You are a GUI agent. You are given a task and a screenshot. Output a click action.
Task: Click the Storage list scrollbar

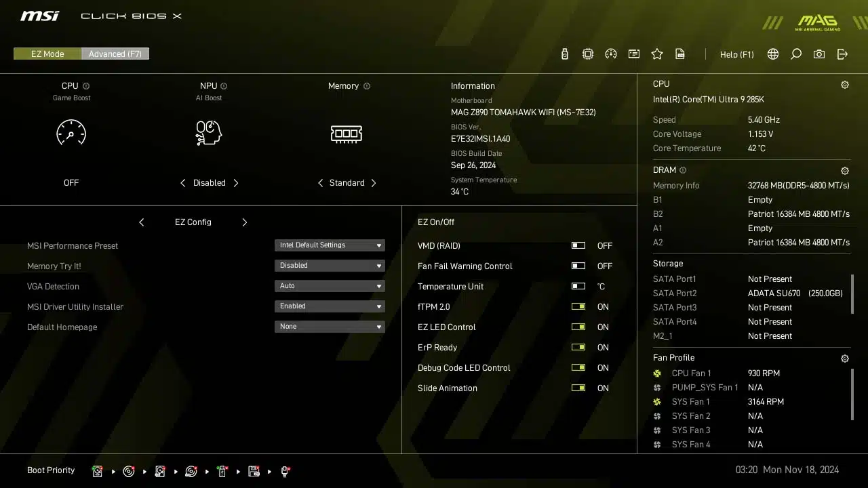[x=852, y=293]
